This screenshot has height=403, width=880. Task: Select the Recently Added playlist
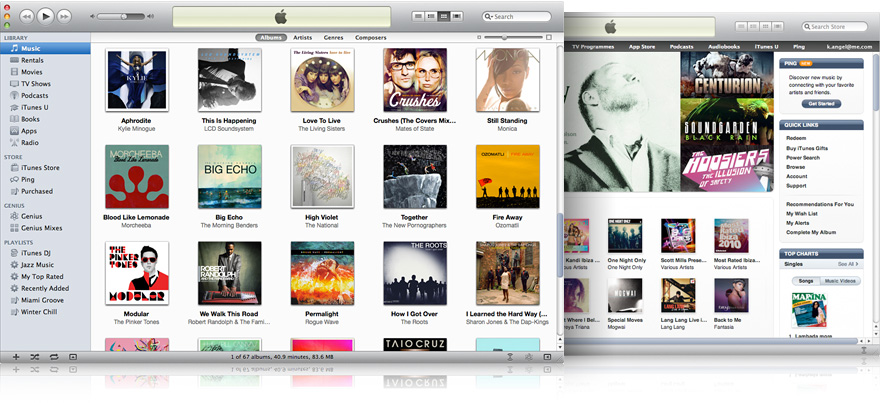click(45, 288)
